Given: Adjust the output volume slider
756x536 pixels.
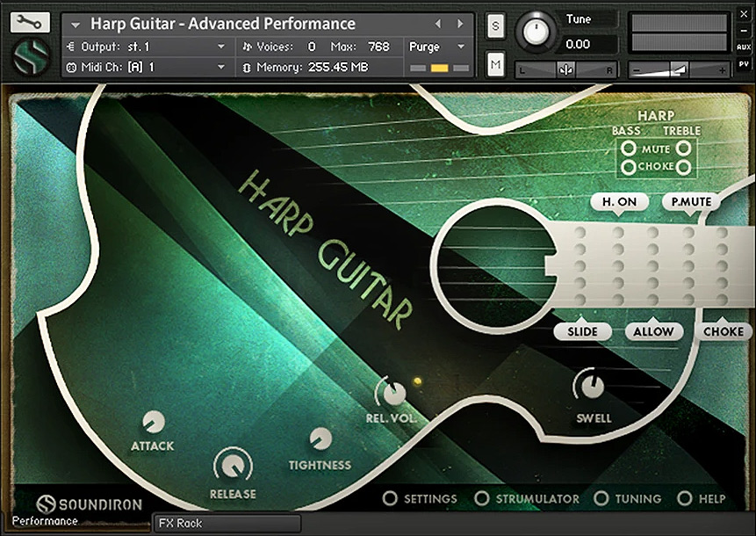Looking at the screenshot, I should [x=679, y=70].
